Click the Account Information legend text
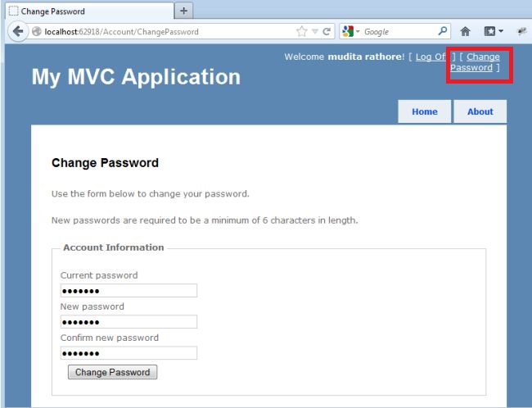This screenshot has width=532, height=408. 113,247
